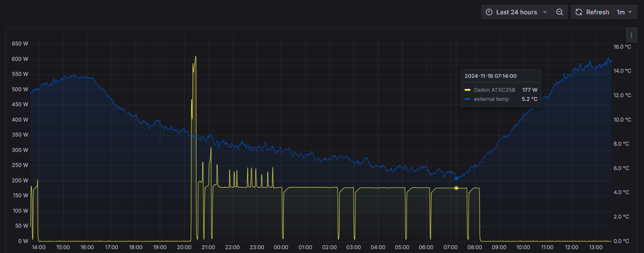Click the yellow data point marker at 07:14
Screen dimensions: 644x253
pyautogui.click(x=456, y=188)
